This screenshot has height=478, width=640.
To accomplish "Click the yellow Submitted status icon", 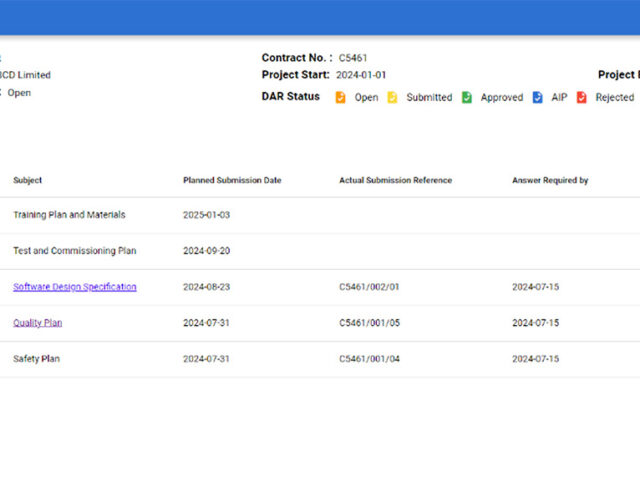I will pyautogui.click(x=392, y=97).
